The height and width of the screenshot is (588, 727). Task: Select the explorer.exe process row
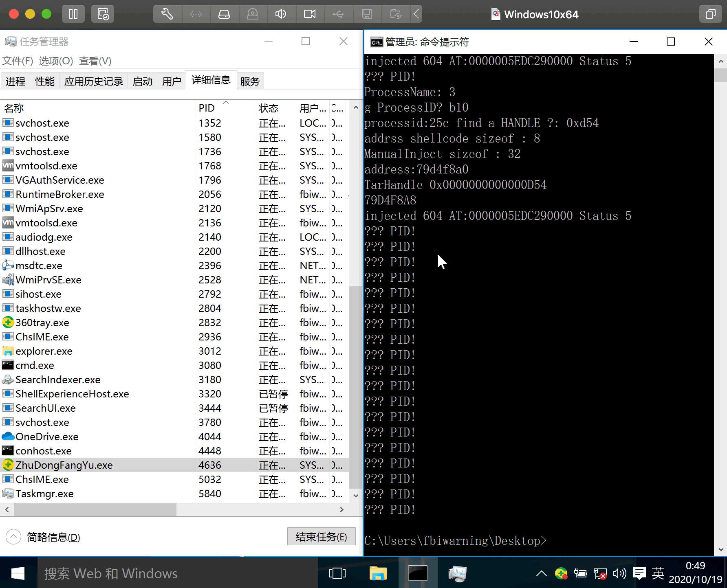174,351
